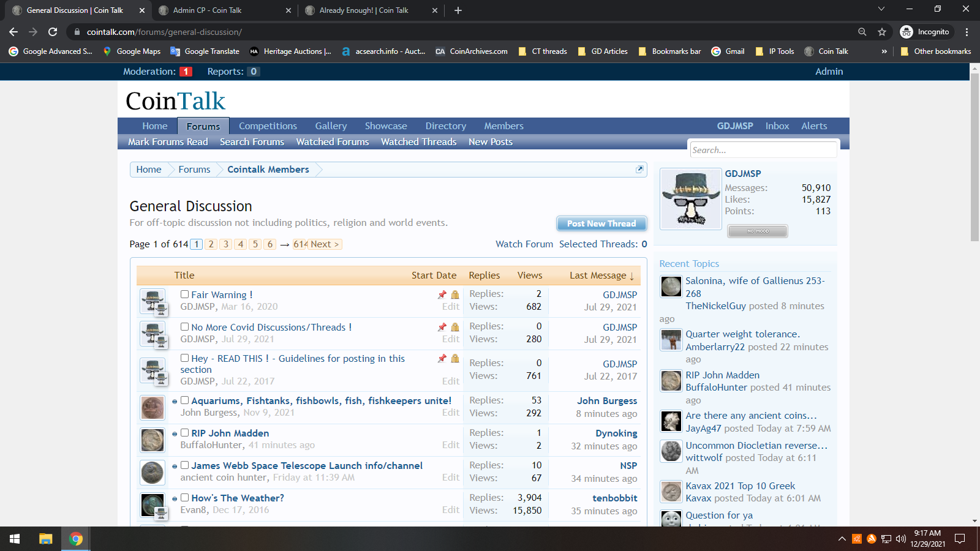The width and height of the screenshot is (980, 551).
Task: Click the avatar beside Salonina recent topic
Action: (x=671, y=286)
